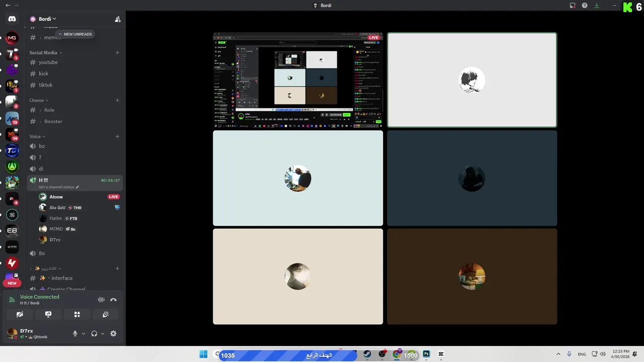Image resolution: width=644 pixels, height=362 pixels.
Task: Add a channel to Choose category
Action: (117, 100)
